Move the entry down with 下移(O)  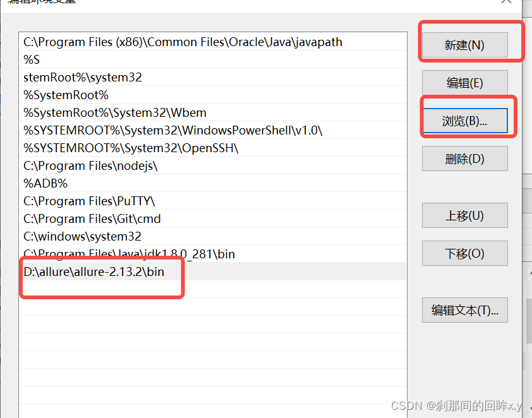465,254
